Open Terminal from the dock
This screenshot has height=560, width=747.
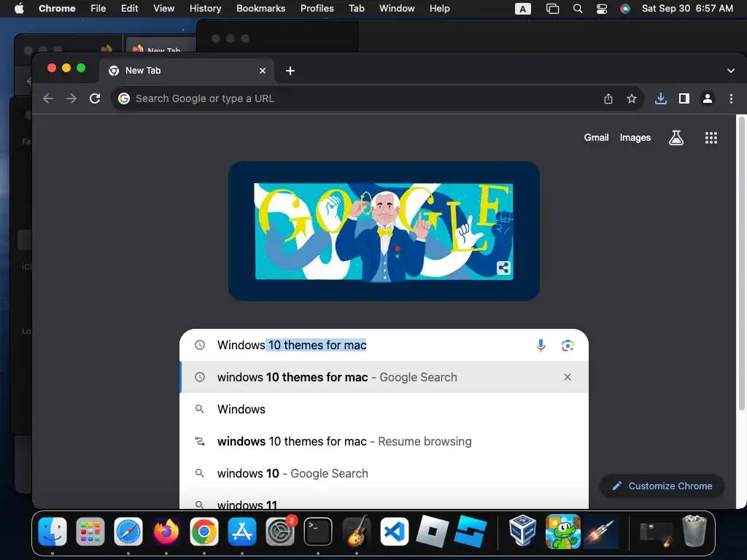pyautogui.click(x=318, y=532)
